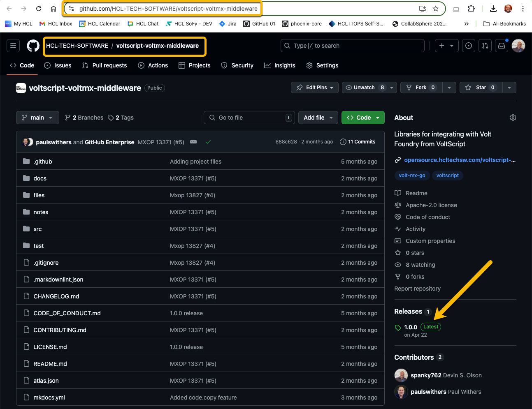Reload the page with browser refresh icon
532x409 pixels.
pos(39,9)
